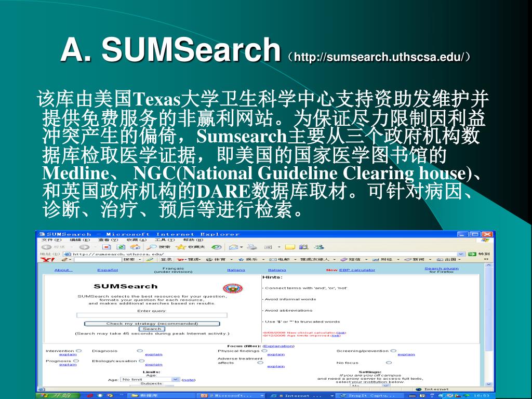This screenshot has height=399, width=532.
Task: Expand the address bar dropdown arrow
Action: pyautogui.click(x=461, y=254)
